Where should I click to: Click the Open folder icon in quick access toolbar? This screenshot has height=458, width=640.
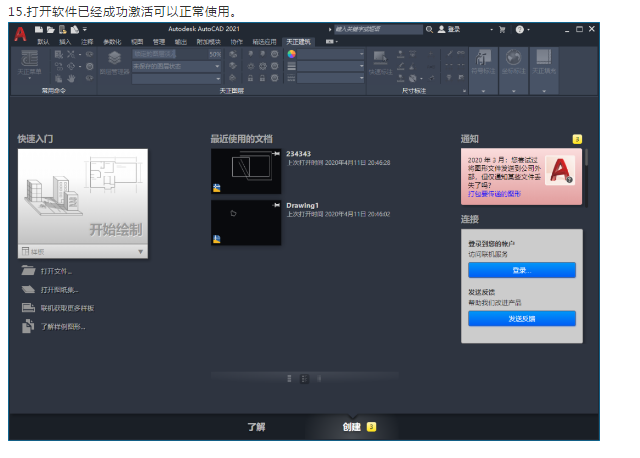51,29
